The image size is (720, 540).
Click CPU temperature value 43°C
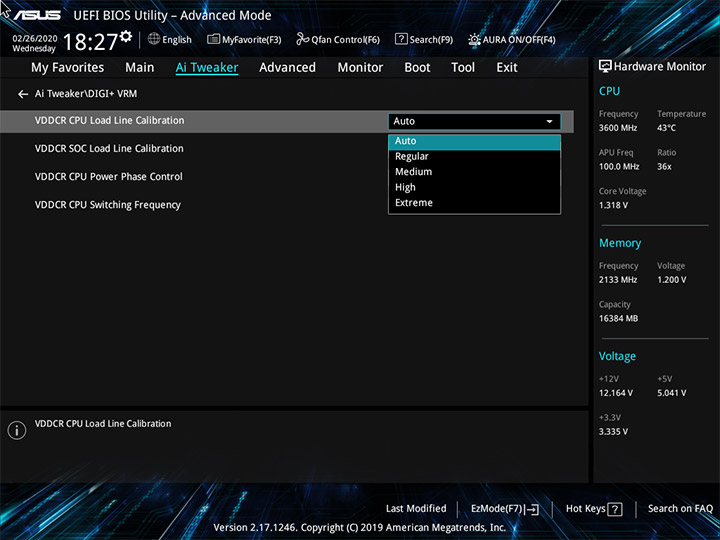pyautogui.click(x=666, y=128)
